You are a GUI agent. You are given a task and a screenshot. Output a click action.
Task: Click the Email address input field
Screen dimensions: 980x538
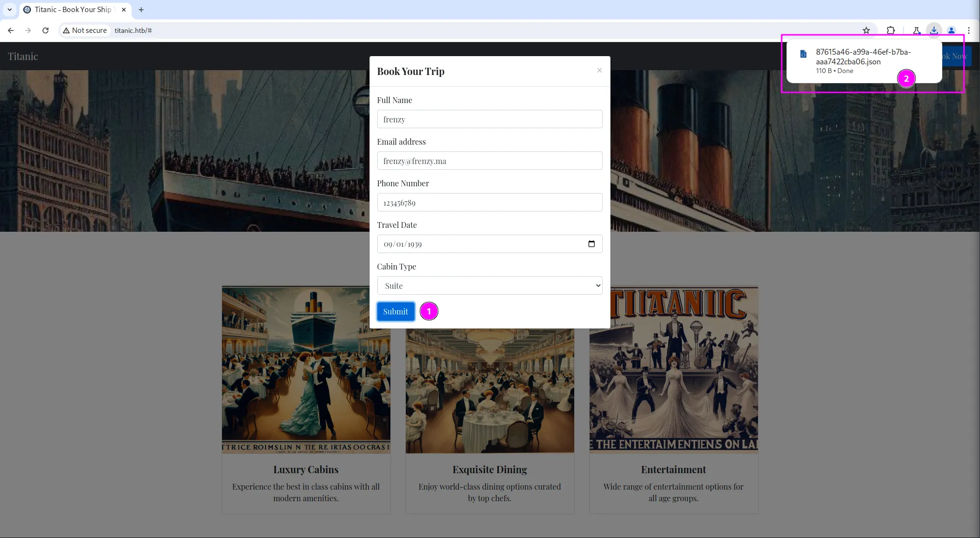[490, 161]
